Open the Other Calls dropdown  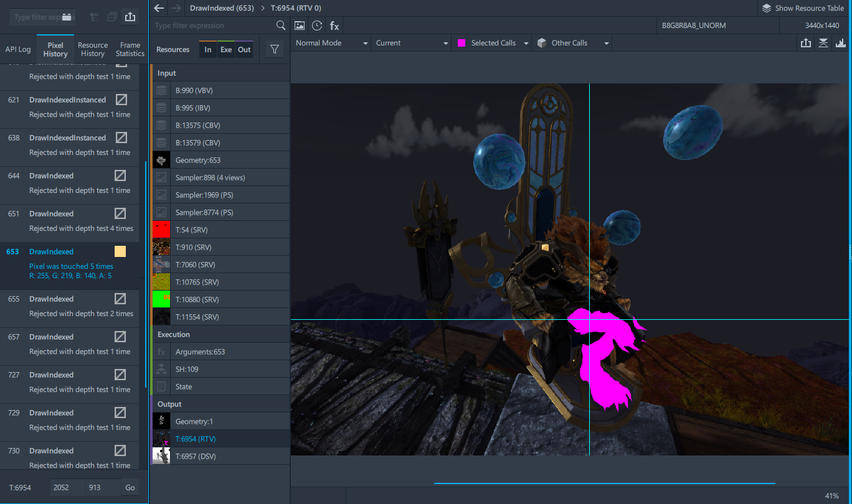point(572,43)
